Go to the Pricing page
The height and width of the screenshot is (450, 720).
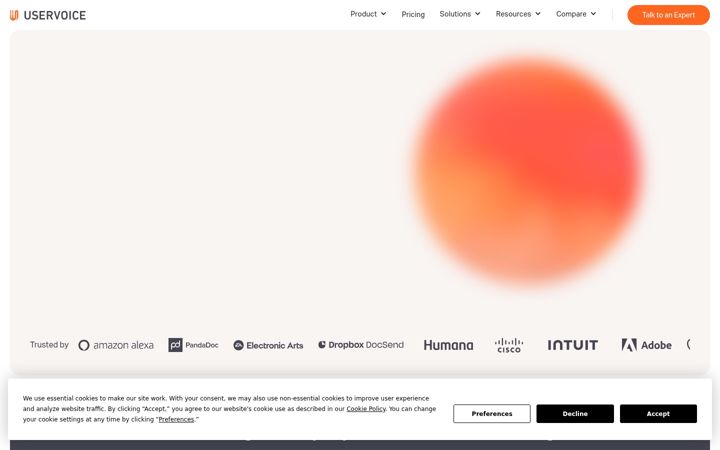pyautogui.click(x=413, y=14)
